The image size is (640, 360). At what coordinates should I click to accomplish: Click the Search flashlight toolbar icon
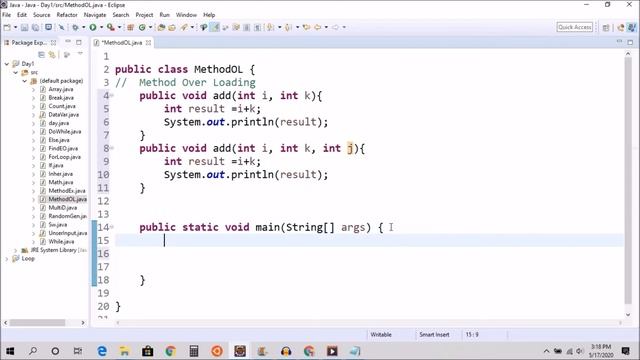pyautogui.click(x=184, y=27)
